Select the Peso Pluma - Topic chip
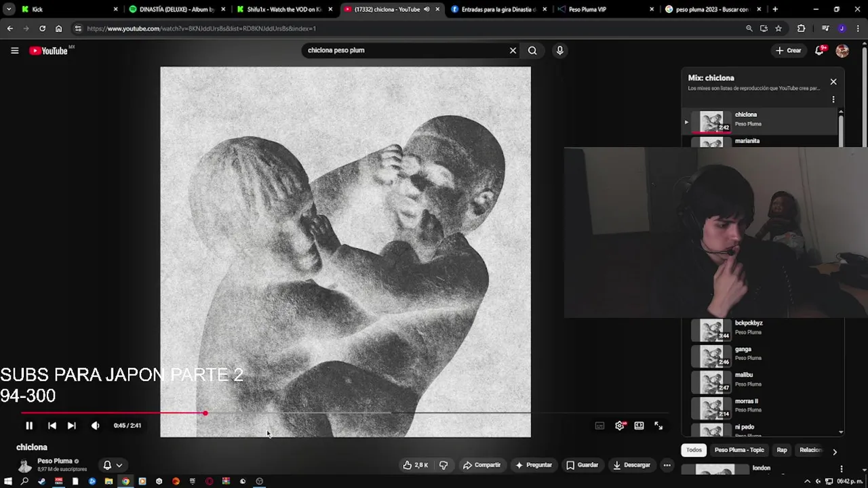The height and width of the screenshot is (488, 868). (x=739, y=450)
